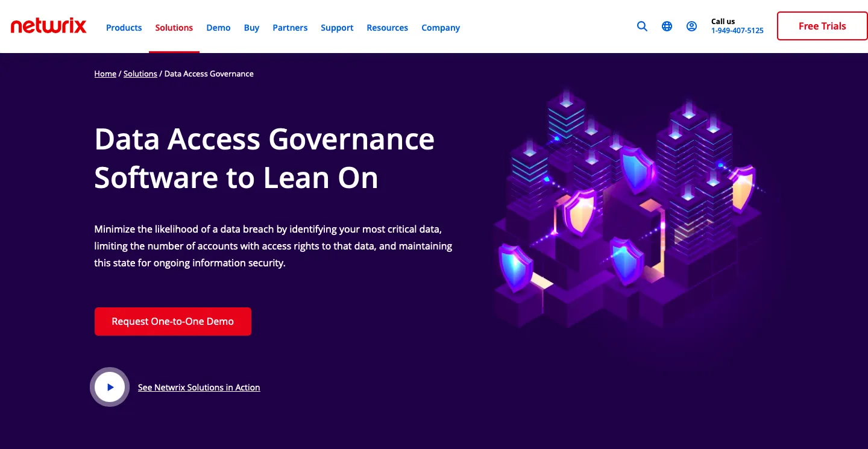
Task: Click the 'Minimize the likelihood' description paragraph
Action: coord(274,246)
